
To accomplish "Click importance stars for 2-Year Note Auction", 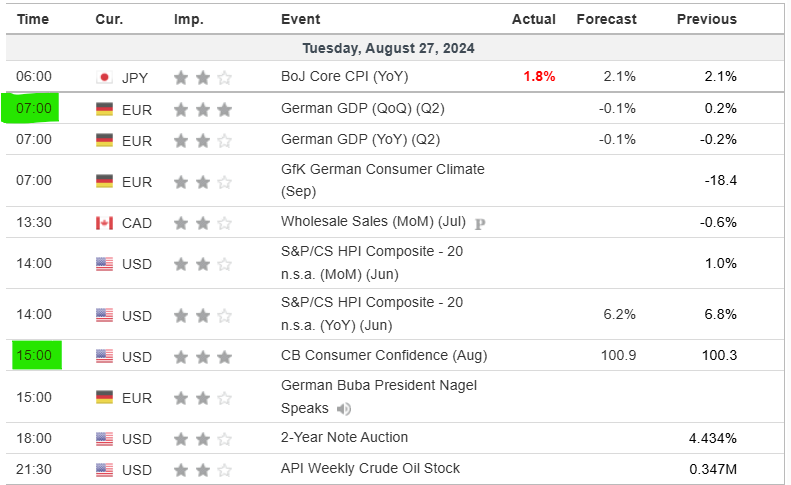I will click(203, 438).
